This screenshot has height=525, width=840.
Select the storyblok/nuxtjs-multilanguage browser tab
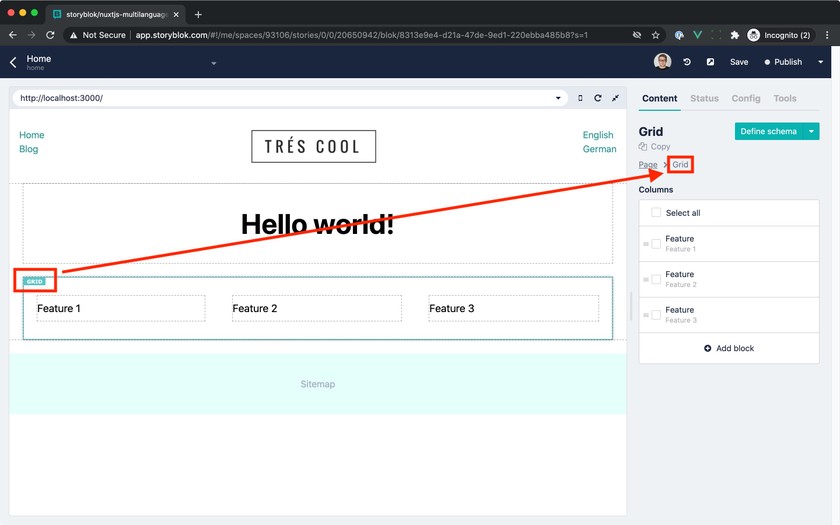pyautogui.click(x=115, y=14)
